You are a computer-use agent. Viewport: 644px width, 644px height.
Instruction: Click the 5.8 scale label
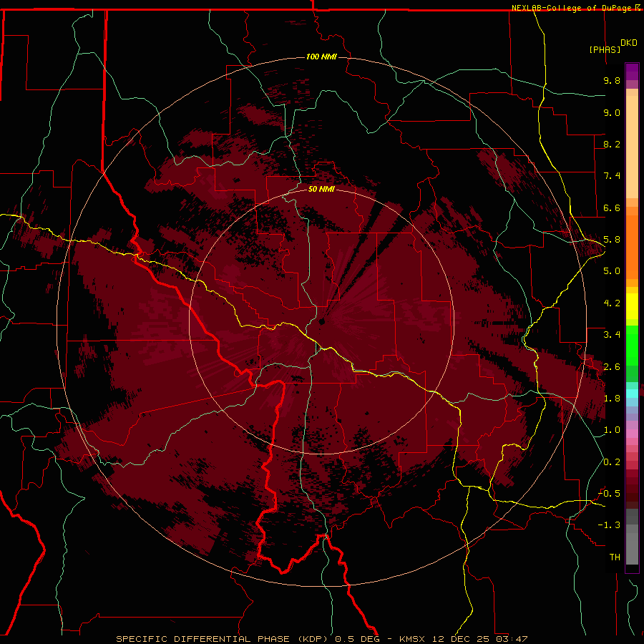[x=612, y=240]
